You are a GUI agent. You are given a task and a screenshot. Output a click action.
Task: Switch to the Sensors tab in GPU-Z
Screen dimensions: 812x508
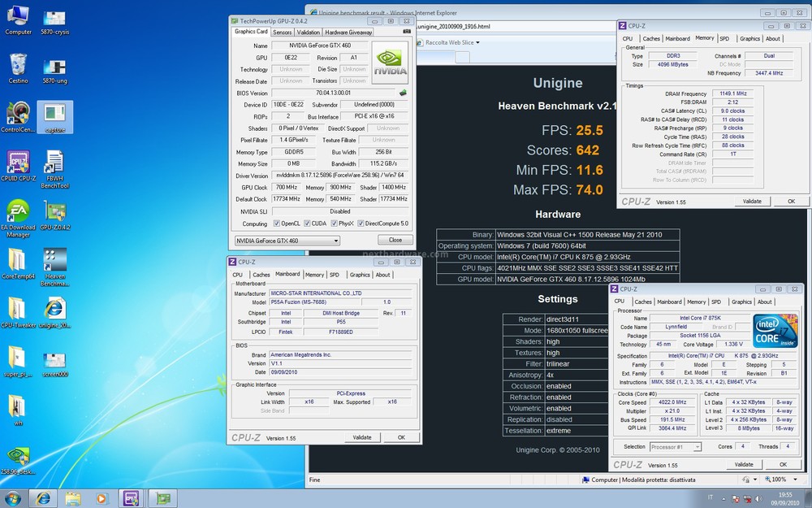coord(283,33)
